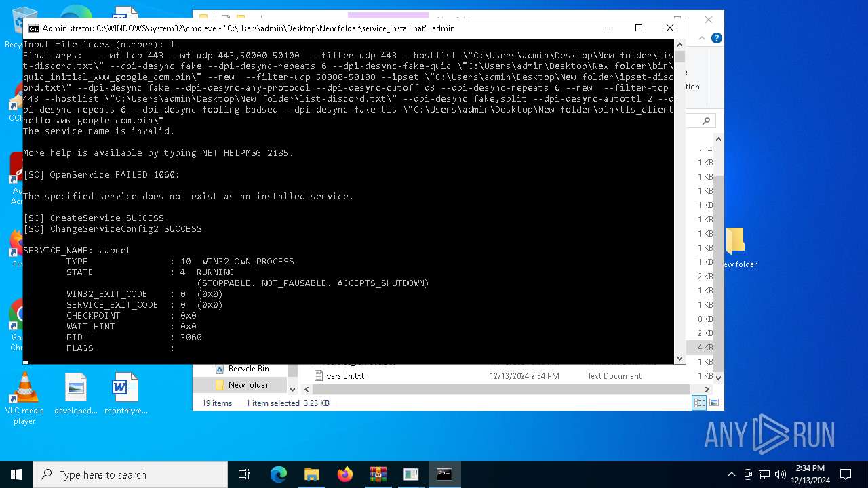
Task: Maximize the cmd window
Action: coord(638,28)
